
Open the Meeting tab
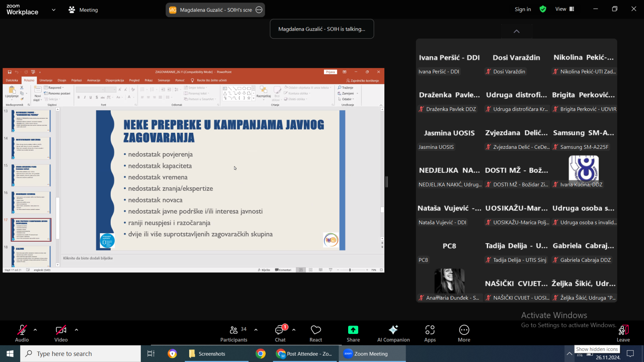pos(83,10)
